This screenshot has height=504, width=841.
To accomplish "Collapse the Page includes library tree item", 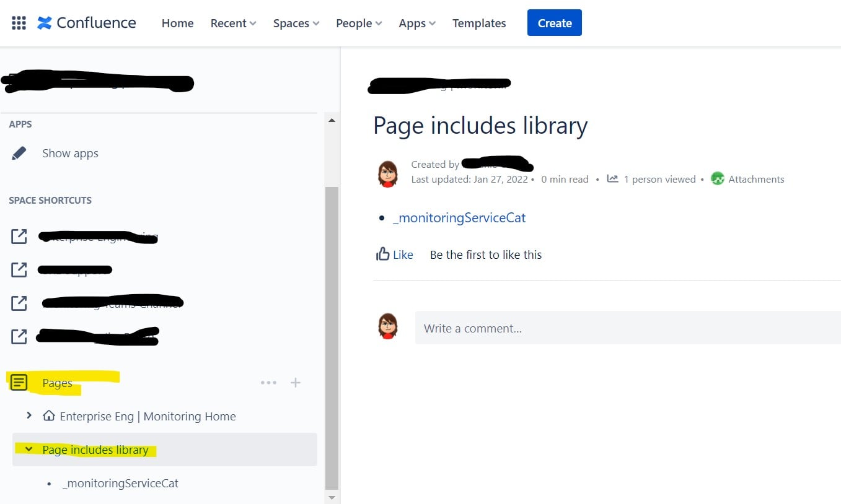I will 29,449.
